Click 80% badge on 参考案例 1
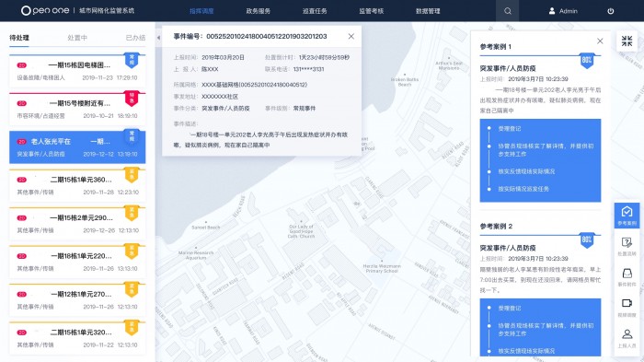The width and height of the screenshot is (644, 362). click(x=587, y=61)
